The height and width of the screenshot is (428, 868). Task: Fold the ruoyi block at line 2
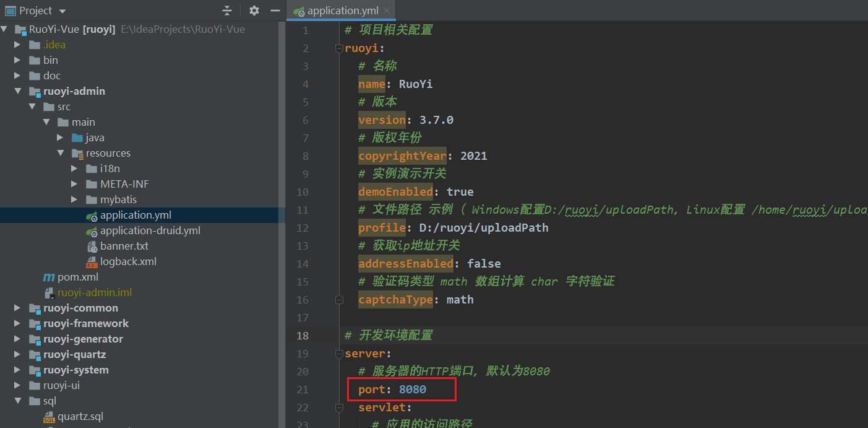[x=339, y=48]
